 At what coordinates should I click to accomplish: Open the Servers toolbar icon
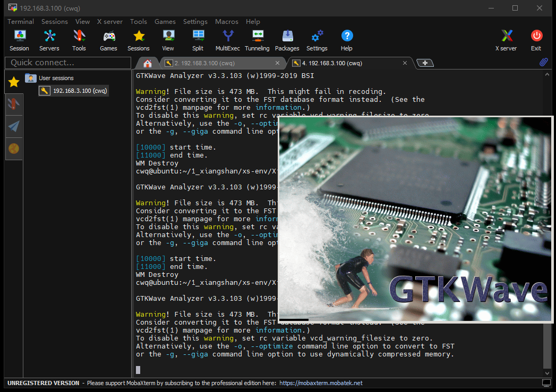(49, 40)
